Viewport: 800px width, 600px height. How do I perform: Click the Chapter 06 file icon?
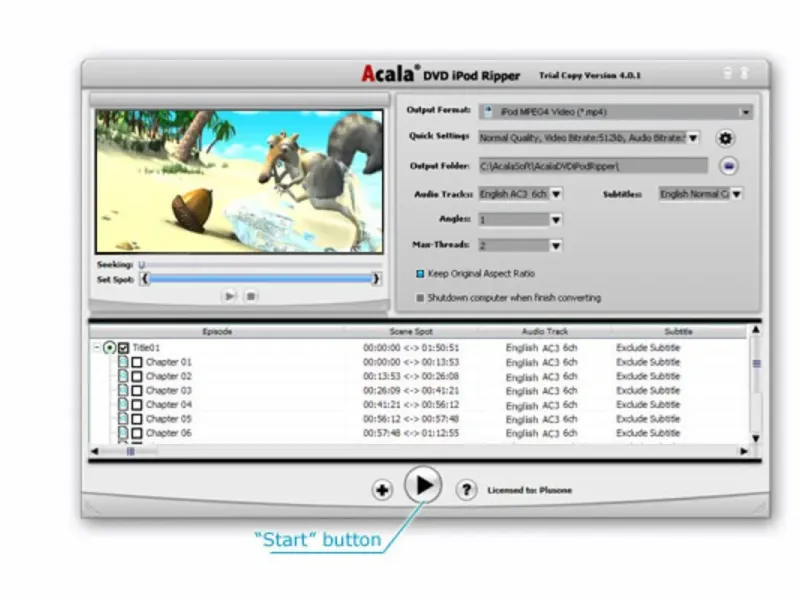click(123, 433)
